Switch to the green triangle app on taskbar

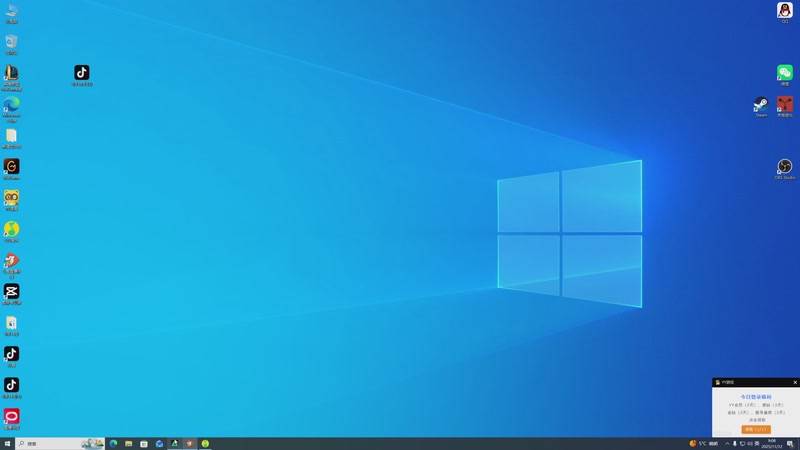174,443
